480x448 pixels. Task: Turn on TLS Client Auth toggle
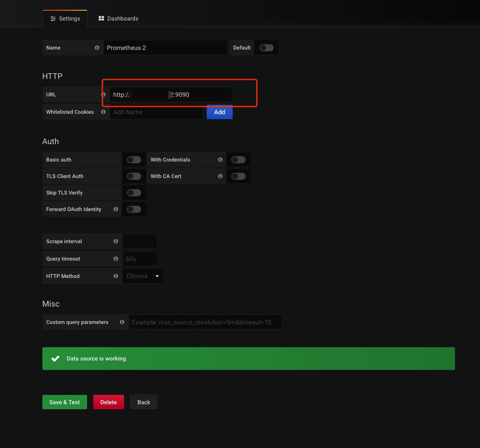tap(134, 176)
